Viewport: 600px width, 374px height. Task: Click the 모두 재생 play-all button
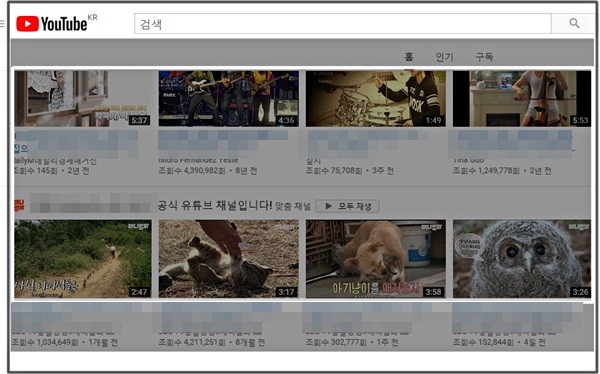click(x=347, y=206)
